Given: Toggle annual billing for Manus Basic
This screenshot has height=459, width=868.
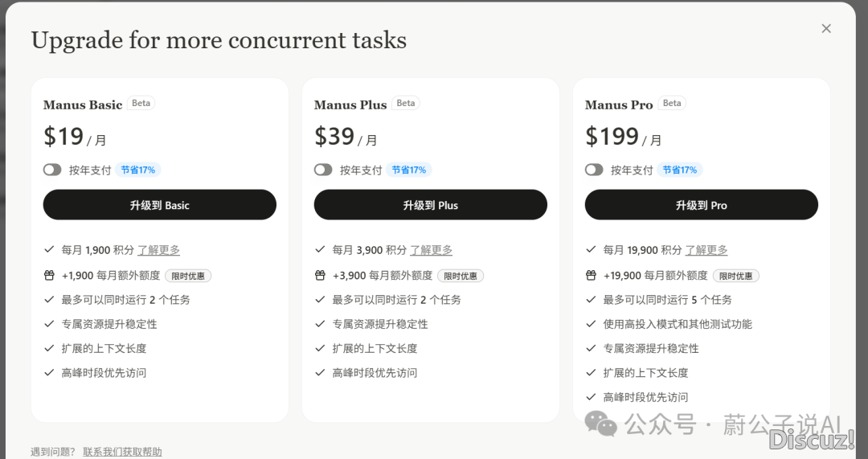Looking at the screenshot, I should click(x=52, y=170).
